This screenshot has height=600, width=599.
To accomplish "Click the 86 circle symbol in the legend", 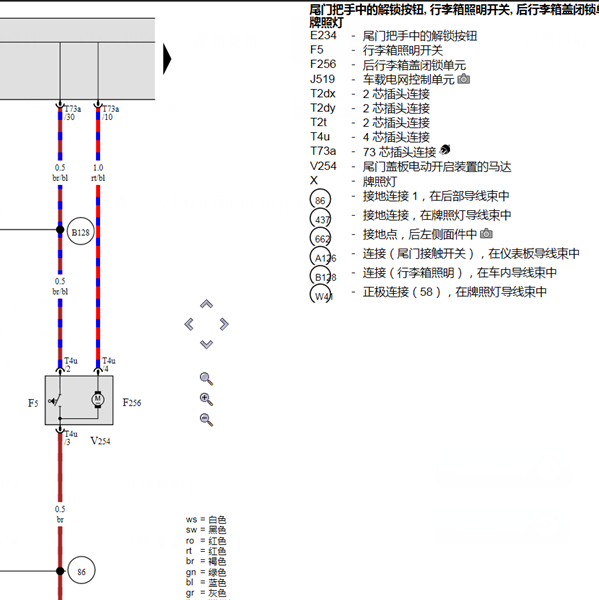I will pyautogui.click(x=320, y=199).
